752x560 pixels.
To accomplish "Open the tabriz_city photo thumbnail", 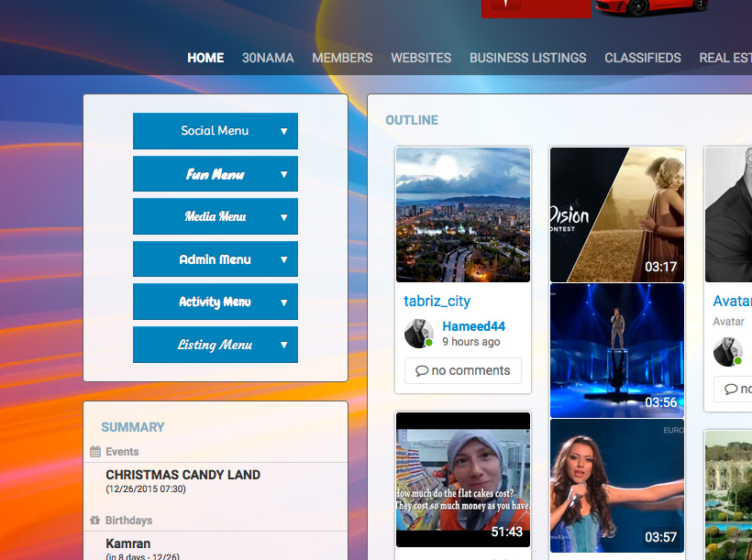I will pyautogui.click(x=463, y=214).
